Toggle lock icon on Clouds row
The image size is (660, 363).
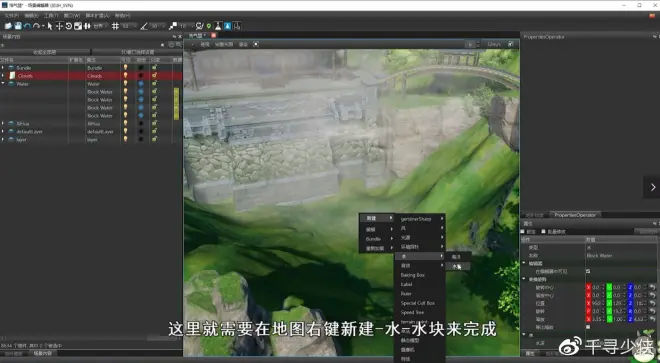154,76
